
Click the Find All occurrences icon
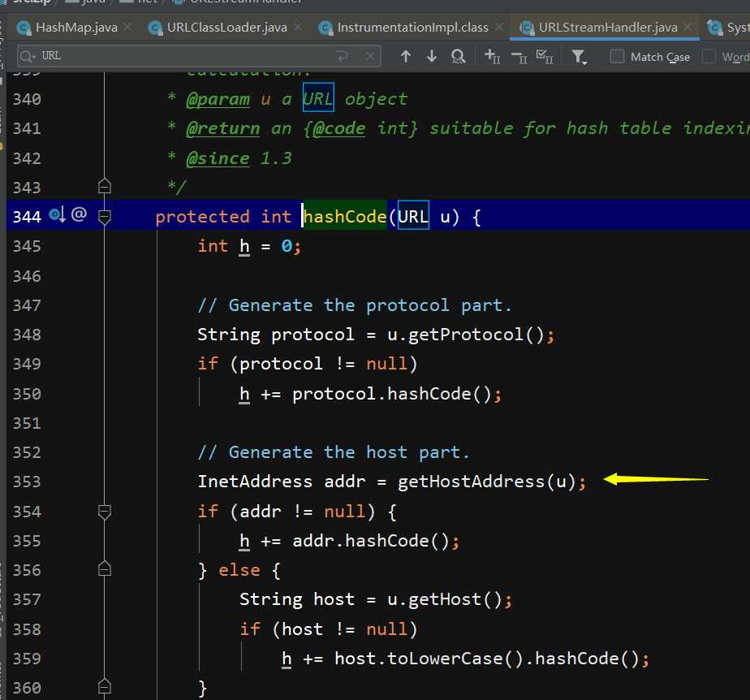458,57
